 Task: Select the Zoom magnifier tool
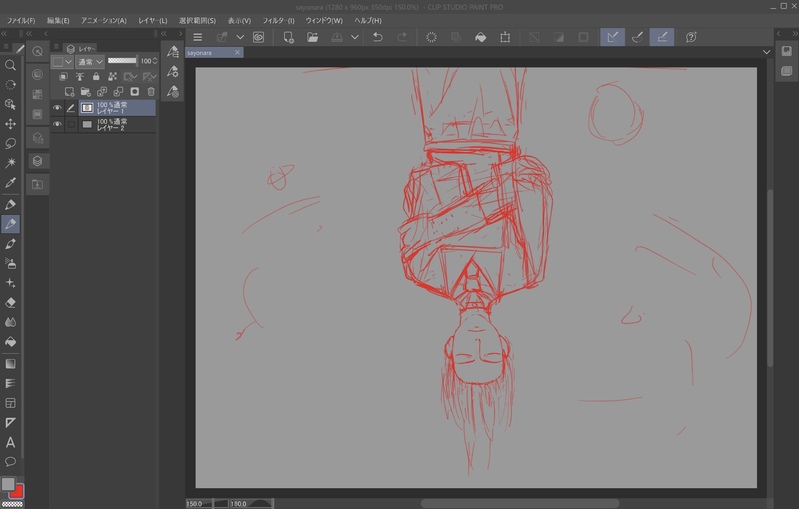pyautogui.click(x=11, y=65)
